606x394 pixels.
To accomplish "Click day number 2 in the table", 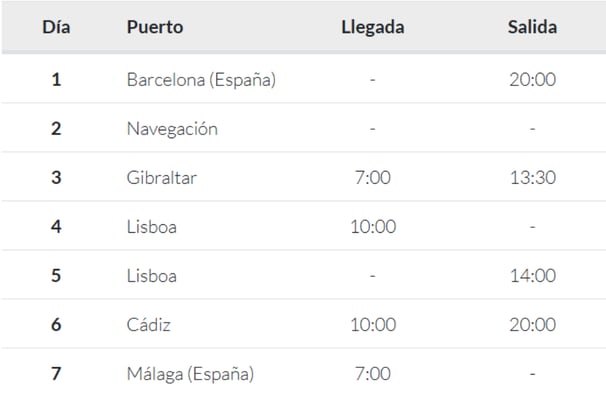I will pyautogui.click(x=56, y=129).
